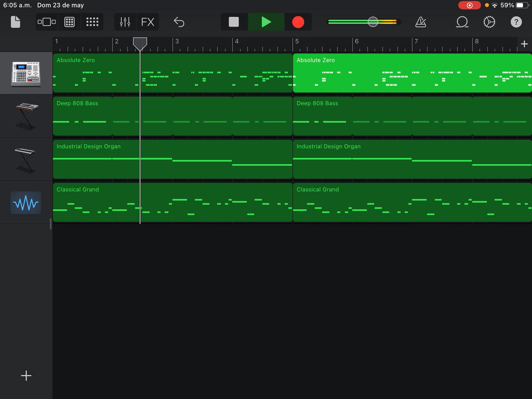The image size is (532, 399).
Task: Select the Industrial Design Organ region at bar 5
Action: [412, 159]
